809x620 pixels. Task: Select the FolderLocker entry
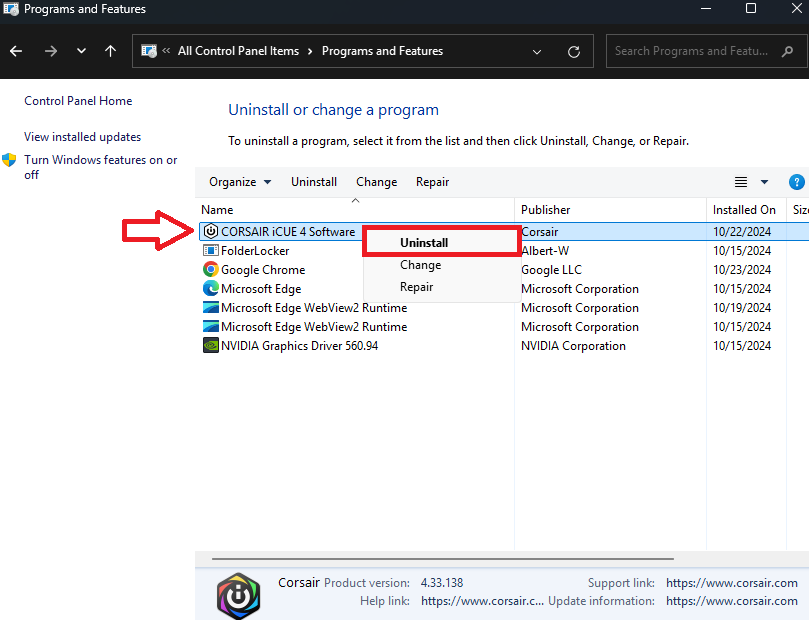click(255, 251)
